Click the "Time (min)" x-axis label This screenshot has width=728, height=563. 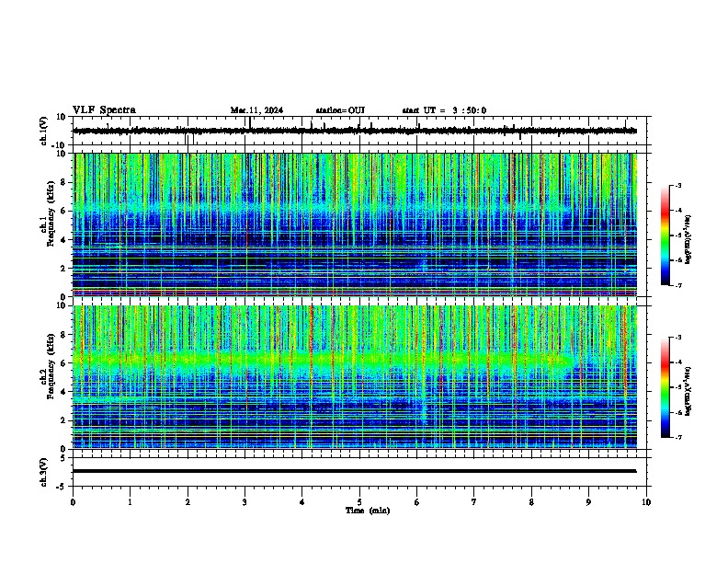click(x=368, y=511)
